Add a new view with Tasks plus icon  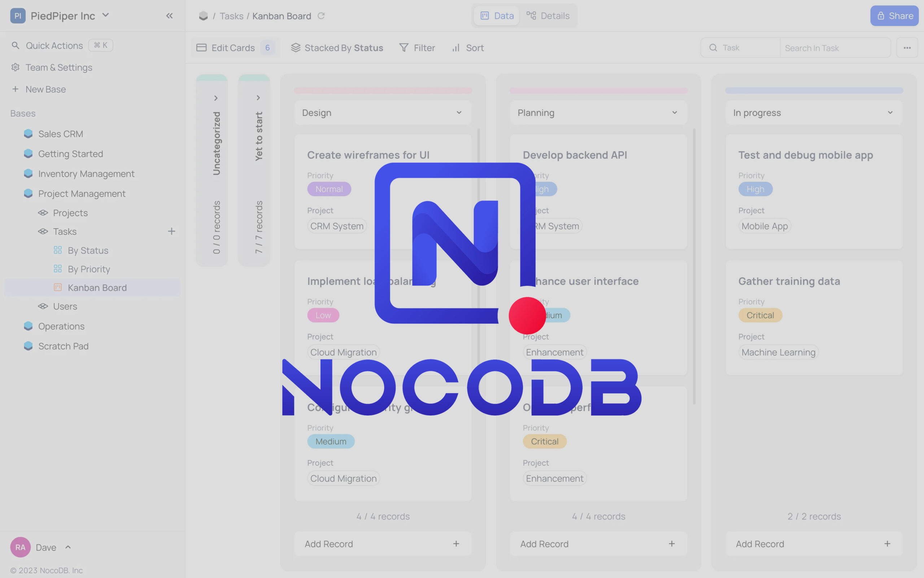tap(171, 231)
